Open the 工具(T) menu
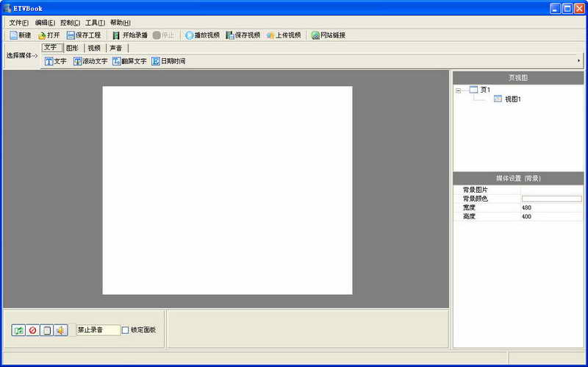The image size is (588, 367). point(96,23)
